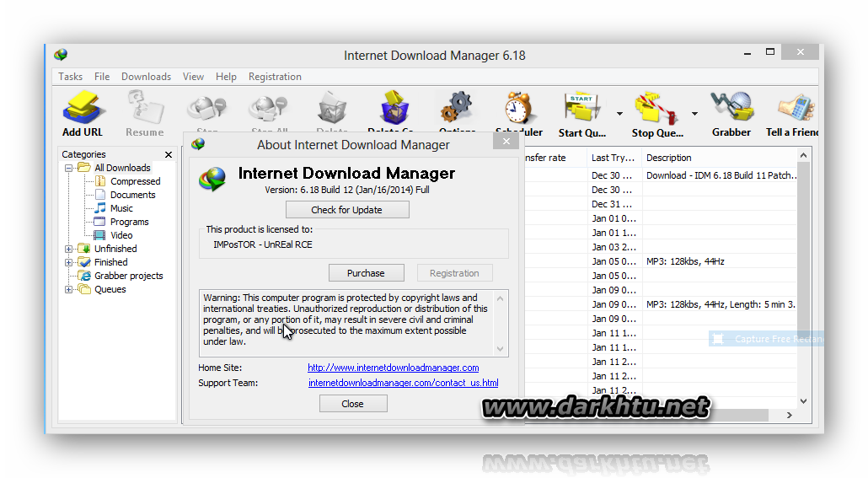Expand the Queues category

(68, 289)
